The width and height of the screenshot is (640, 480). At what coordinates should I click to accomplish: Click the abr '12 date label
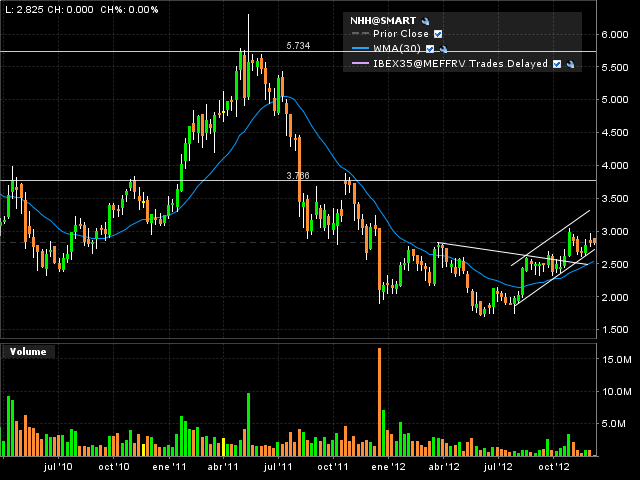click(x=443, y=467)
